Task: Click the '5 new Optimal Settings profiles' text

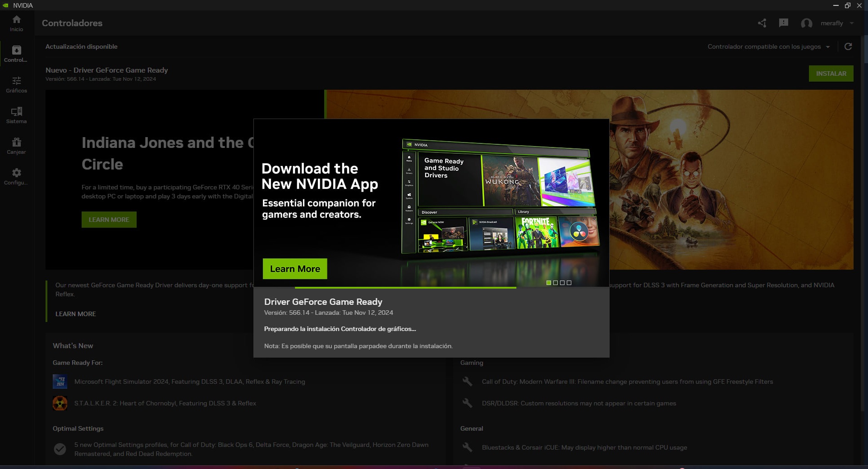Action: (x=251, y=449)
